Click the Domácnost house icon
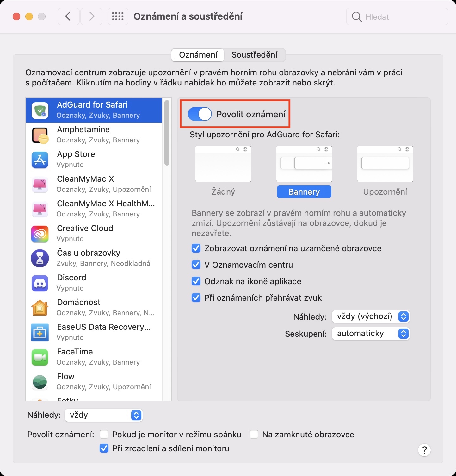Screen dimensions: 456x476 point(40,308)
